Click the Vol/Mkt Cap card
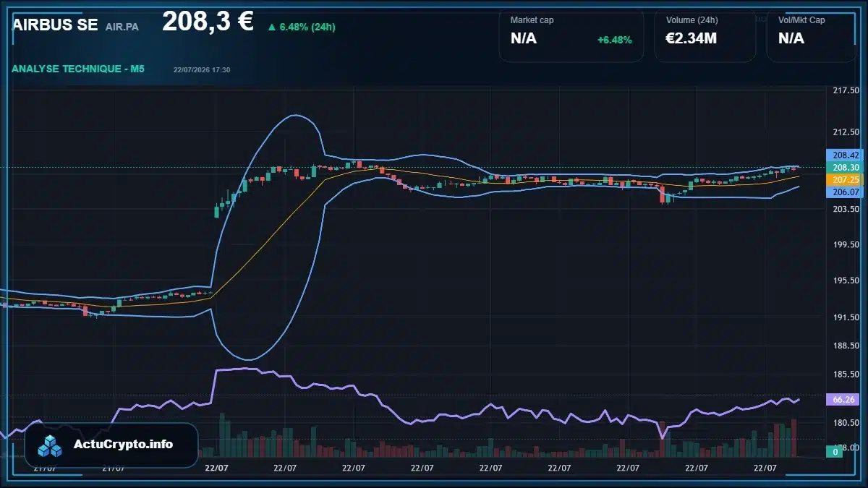 (811, 36)
